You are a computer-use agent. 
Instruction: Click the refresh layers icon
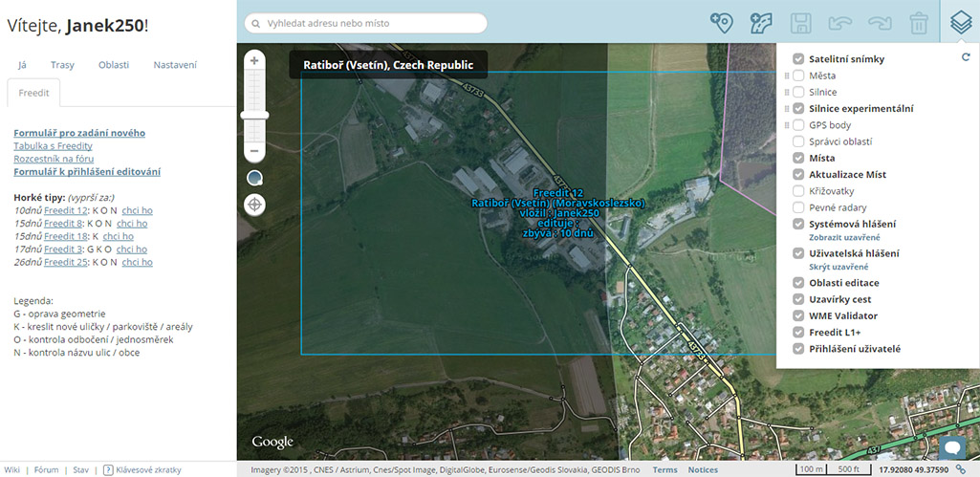[966, 58]
